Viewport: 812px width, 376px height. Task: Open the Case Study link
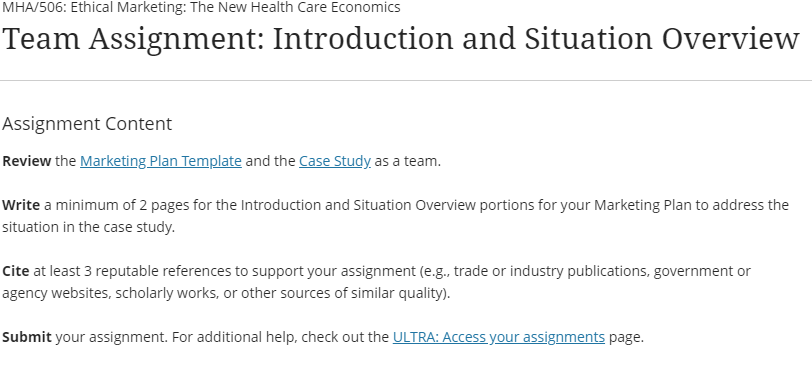tap(335, 161)
